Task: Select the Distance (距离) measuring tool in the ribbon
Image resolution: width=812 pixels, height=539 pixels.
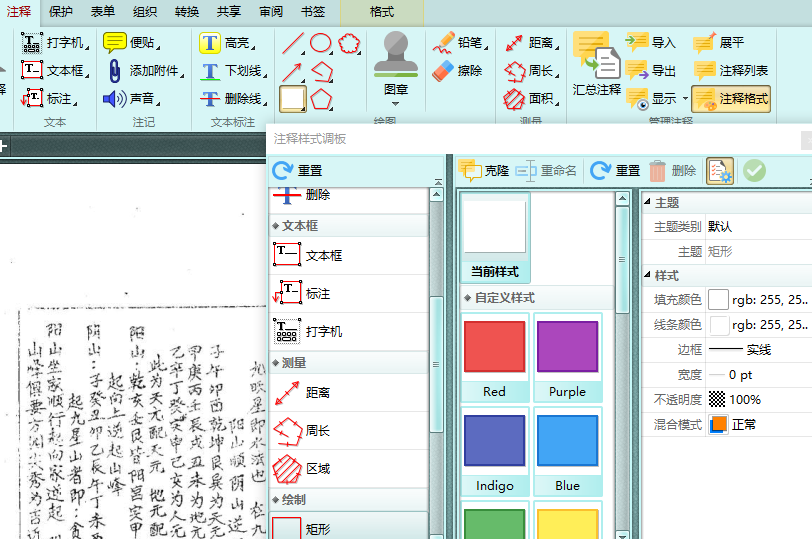Action: pyautogui.click(x=532, y=42)
